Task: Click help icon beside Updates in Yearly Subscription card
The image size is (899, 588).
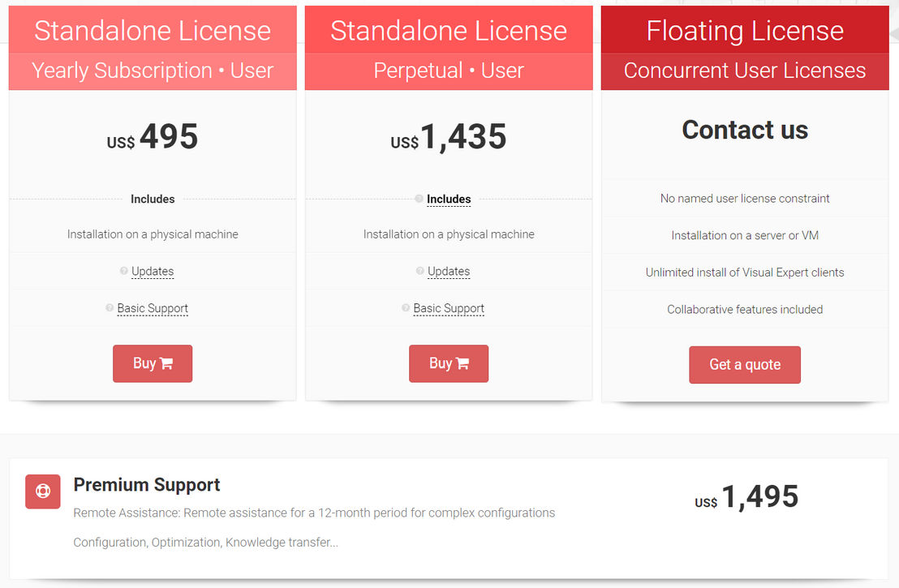Action: point(124,271)
